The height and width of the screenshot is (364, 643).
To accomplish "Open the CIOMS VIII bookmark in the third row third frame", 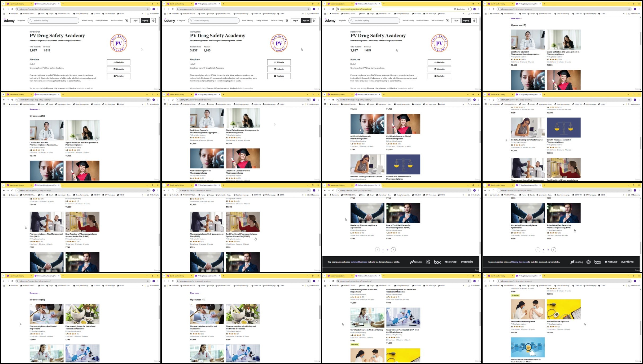I will 416,195.
